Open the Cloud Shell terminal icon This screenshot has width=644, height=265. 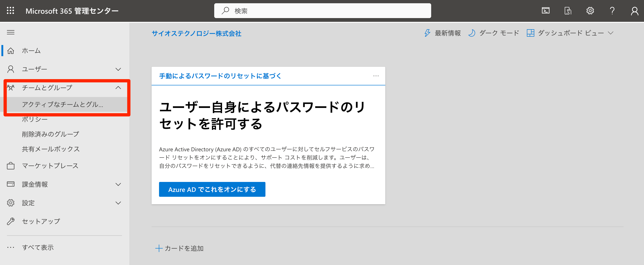click(545, 10)
